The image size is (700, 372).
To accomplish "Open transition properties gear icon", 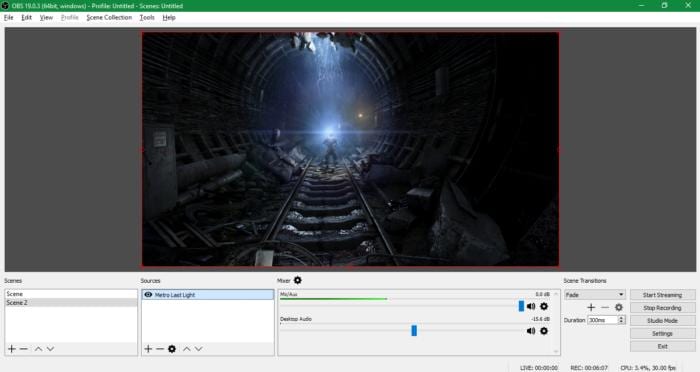I will (619, 307).
